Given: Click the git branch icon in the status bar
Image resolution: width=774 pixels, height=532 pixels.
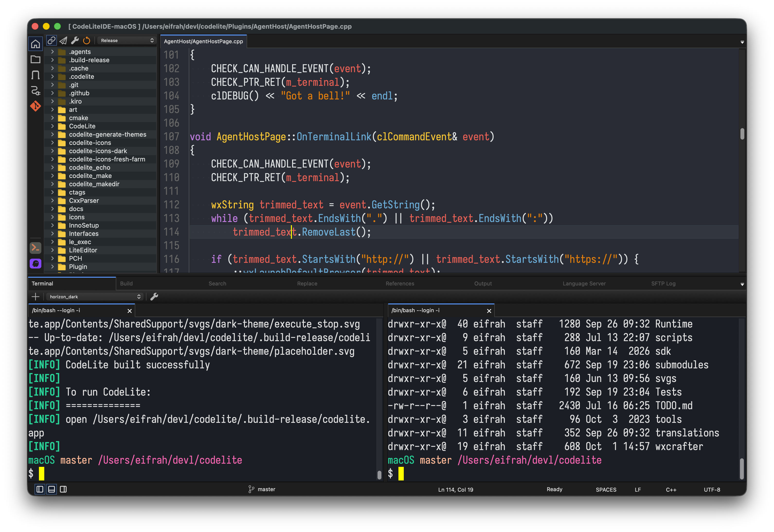Looking at the screenshot, I should point(251,489).
